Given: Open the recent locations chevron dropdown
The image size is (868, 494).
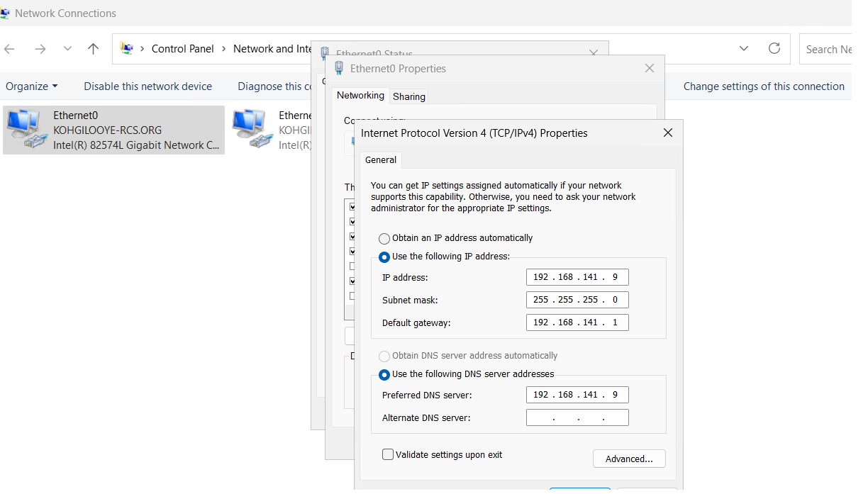Looking at the screenshot, I should (67, 49).
